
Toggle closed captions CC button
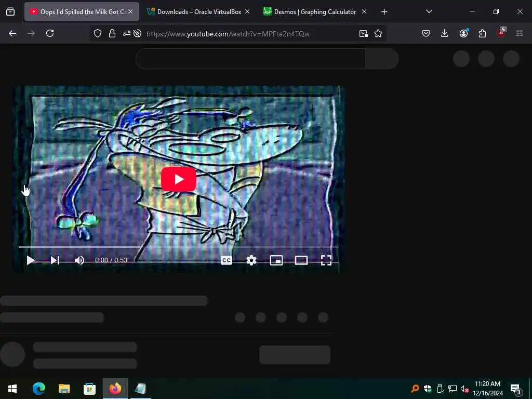pos(227,260)
